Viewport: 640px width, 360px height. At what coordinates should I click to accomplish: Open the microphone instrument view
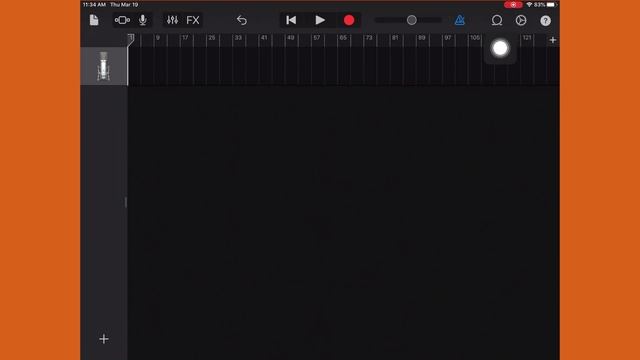pyautogui.click(x=143, y=20)
